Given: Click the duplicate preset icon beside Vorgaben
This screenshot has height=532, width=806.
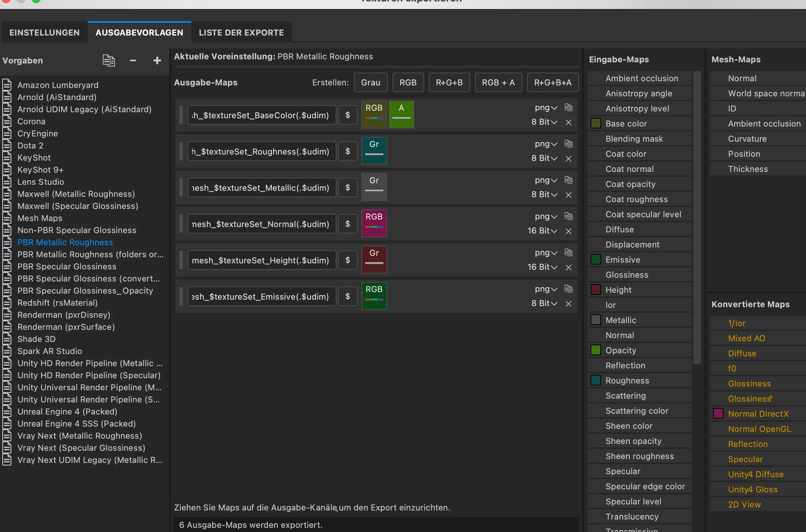Looking at the screenshot, I should pyautogui.click(x=109, y=60).
